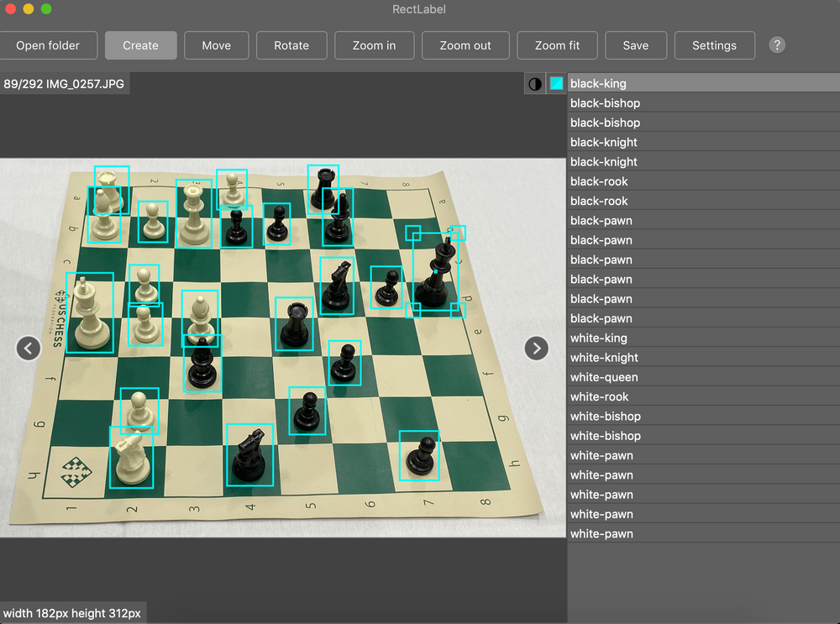Click the cyan label color swatch
Viewport: 840px width, 624px height.
pyautogui.click(x=555, y=83)
